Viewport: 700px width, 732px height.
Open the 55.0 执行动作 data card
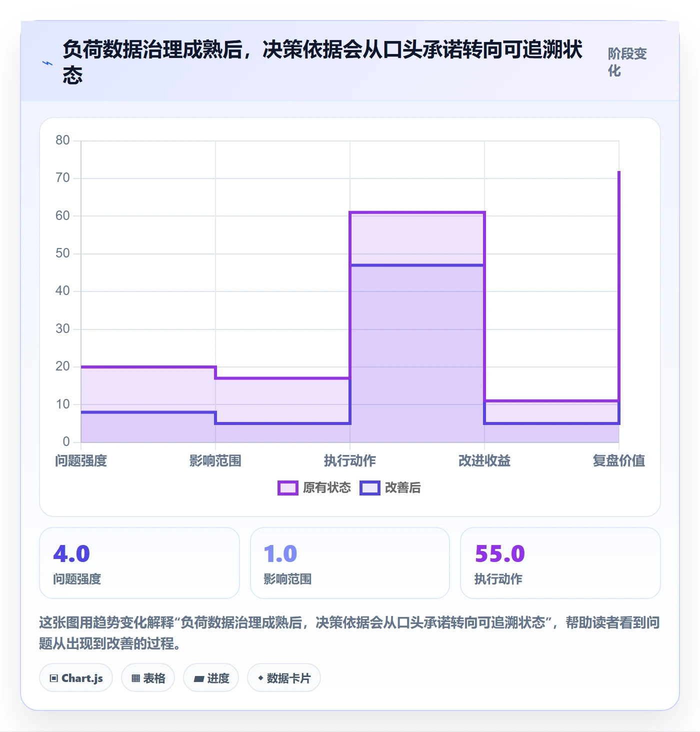(x=560, y=563)
